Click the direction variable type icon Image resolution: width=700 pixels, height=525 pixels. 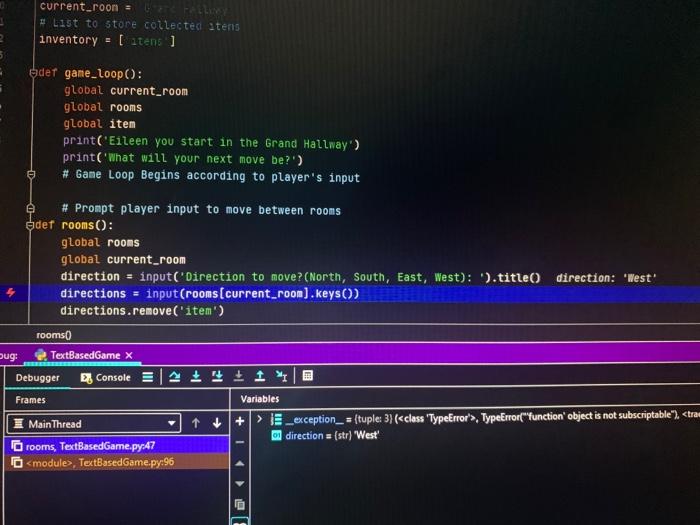point(276,435)
